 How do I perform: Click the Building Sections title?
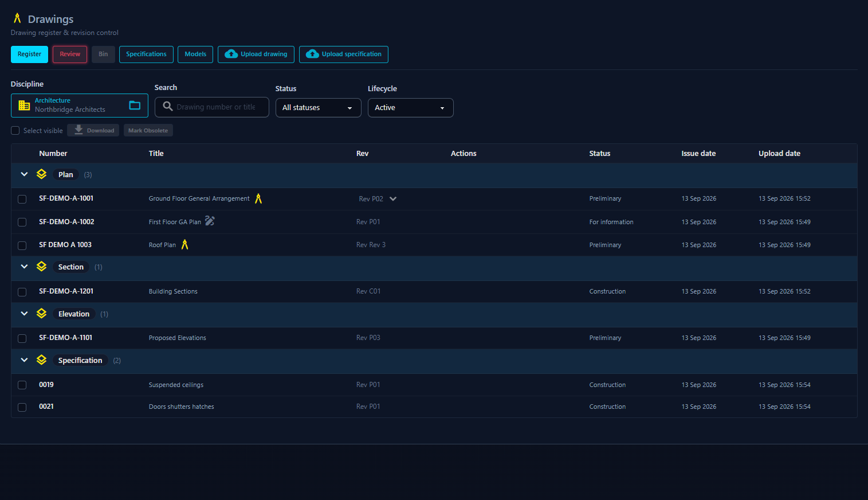(x=173, y=291)
